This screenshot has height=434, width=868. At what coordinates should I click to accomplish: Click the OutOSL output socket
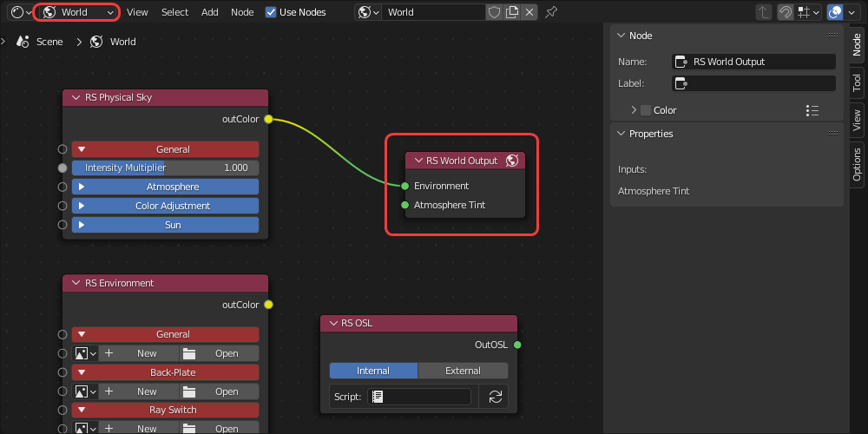[517, 345]
